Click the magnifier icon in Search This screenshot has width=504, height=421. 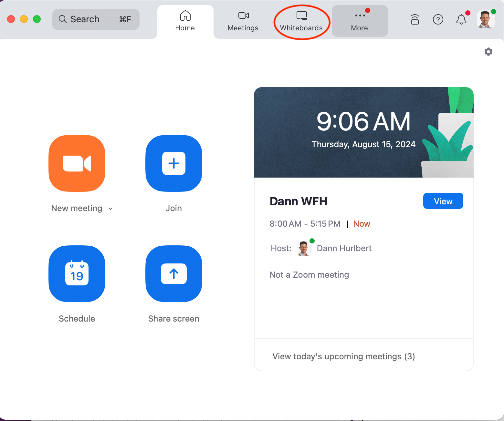click(x=62, y=19)
